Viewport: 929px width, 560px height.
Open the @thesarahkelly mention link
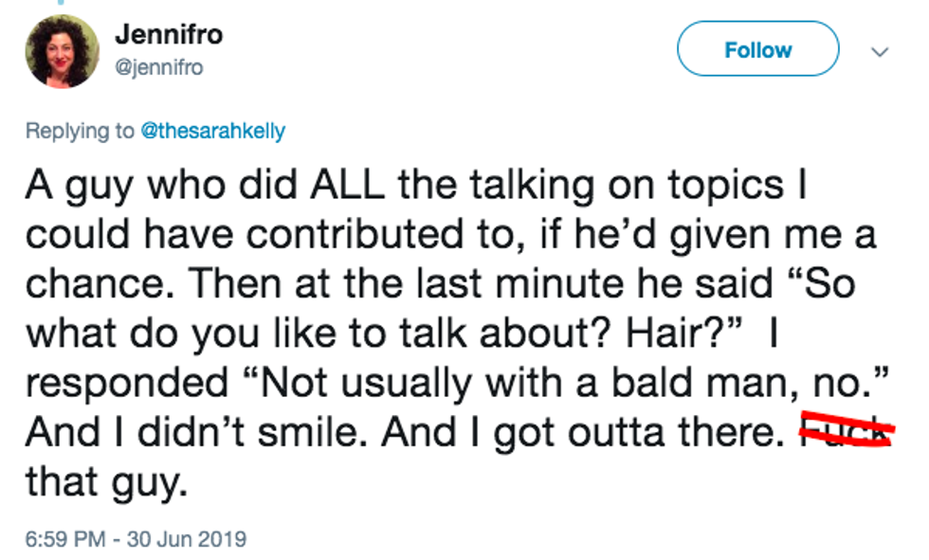212,132
